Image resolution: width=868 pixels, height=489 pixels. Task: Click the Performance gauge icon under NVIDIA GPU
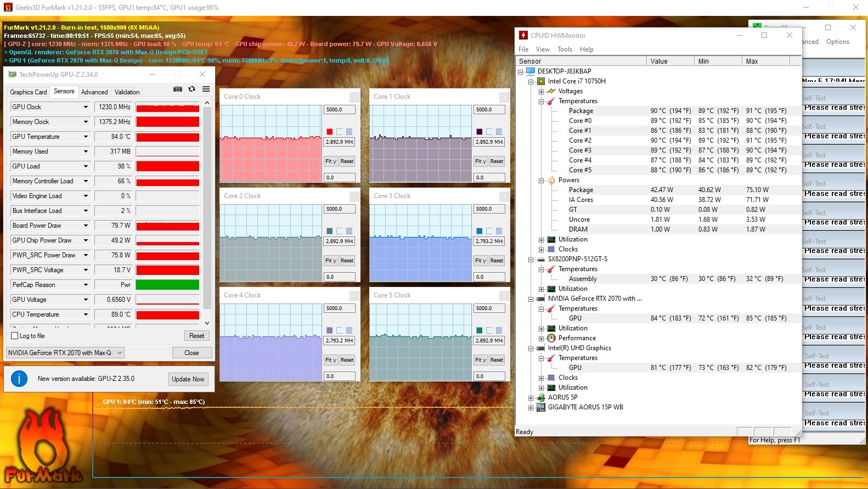coord(551,338)
